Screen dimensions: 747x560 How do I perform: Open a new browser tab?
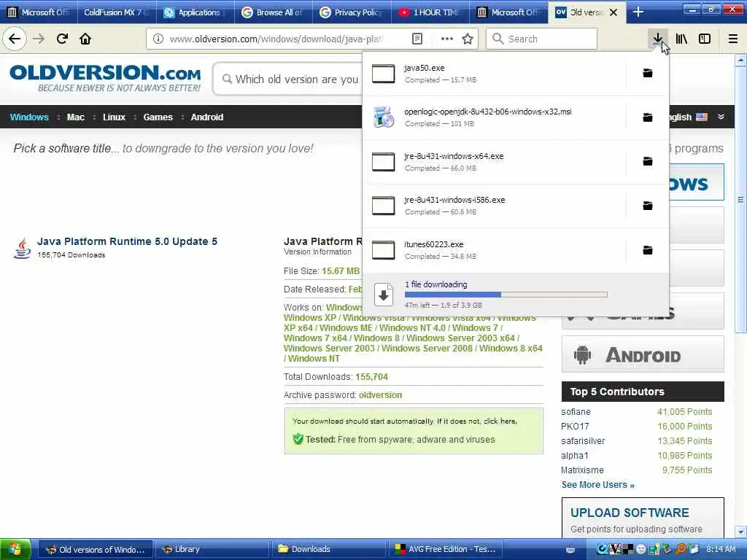(638, 12)
